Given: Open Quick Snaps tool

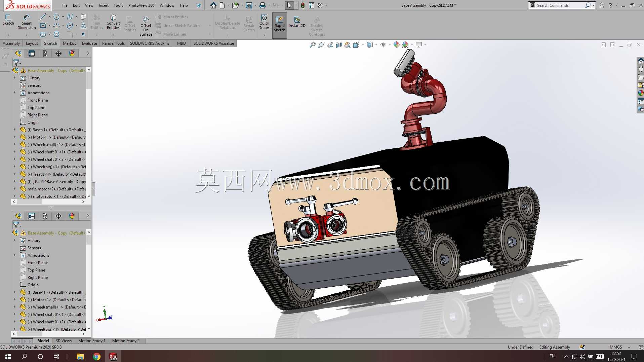Looking at the screenshot, I should point(264,22).
